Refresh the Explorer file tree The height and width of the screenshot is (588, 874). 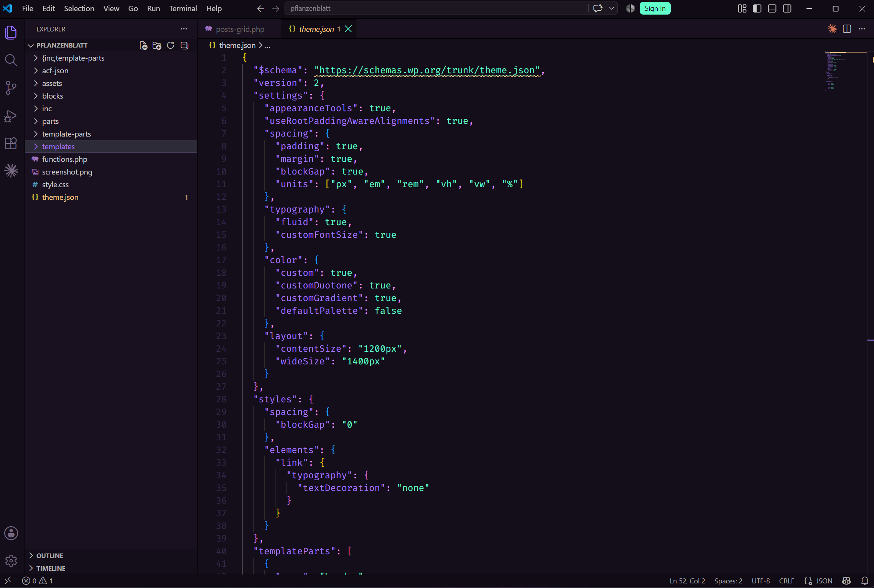[x=171, y=45]
